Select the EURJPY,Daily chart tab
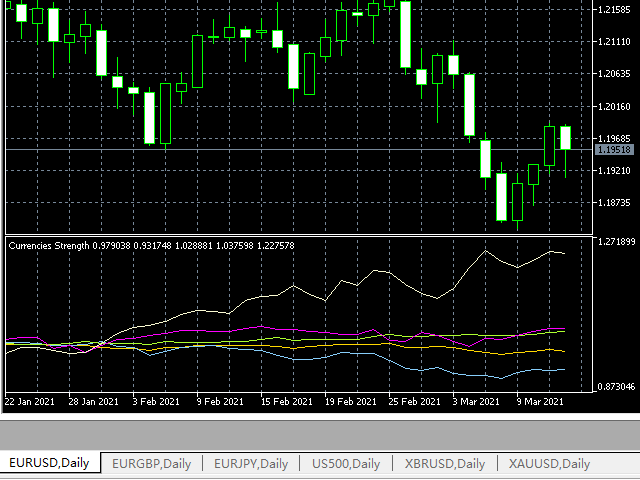Screen dimensions: 640x480 [x=250, y=463]
